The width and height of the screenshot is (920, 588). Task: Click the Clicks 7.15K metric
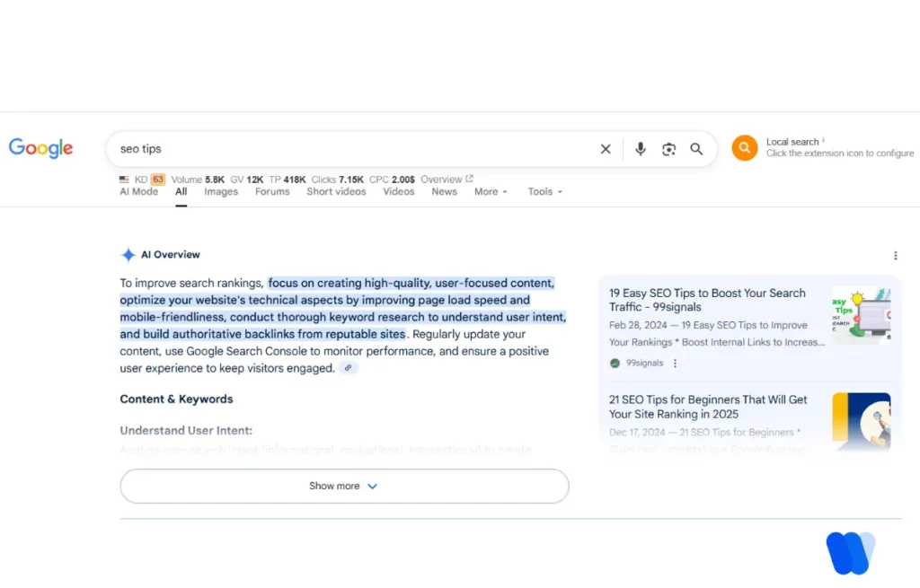coord(338,180)
